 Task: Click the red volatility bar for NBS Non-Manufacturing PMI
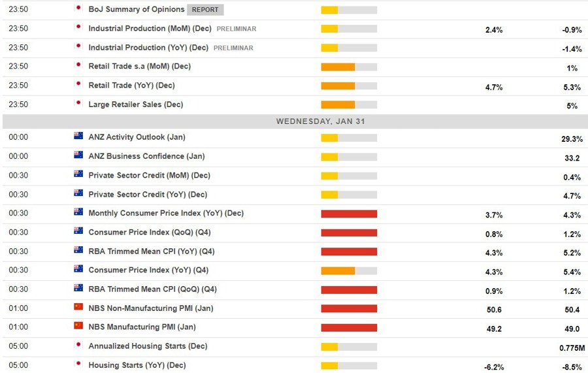coord(349,309)
